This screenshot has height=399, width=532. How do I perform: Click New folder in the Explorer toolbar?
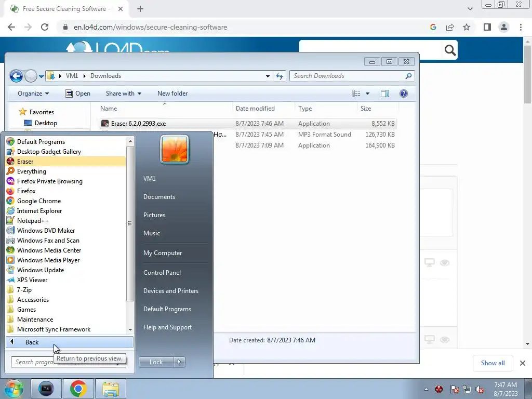172,94
